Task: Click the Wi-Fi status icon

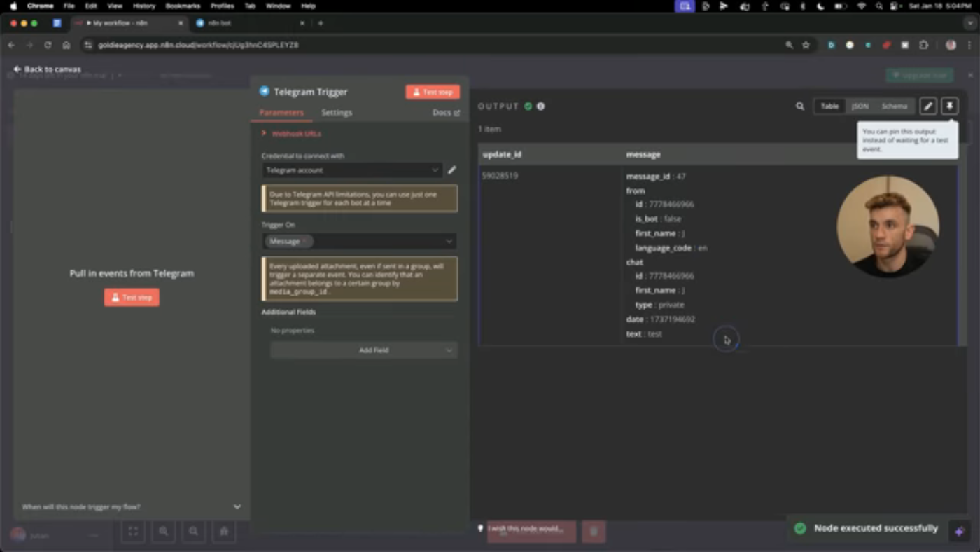Action: click(x=862, y=6)
